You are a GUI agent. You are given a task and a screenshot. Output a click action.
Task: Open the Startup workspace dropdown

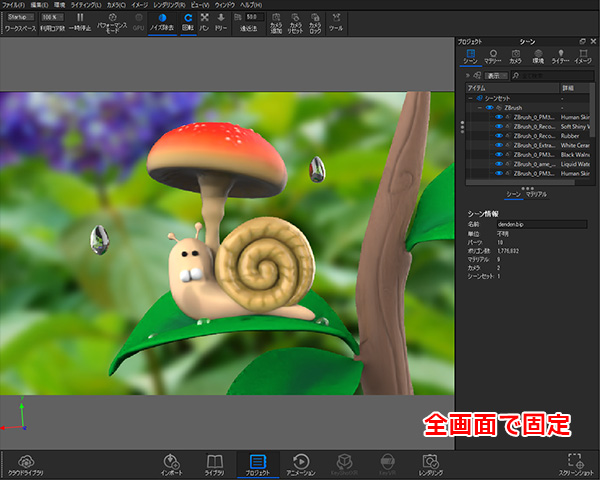[18, 17]
